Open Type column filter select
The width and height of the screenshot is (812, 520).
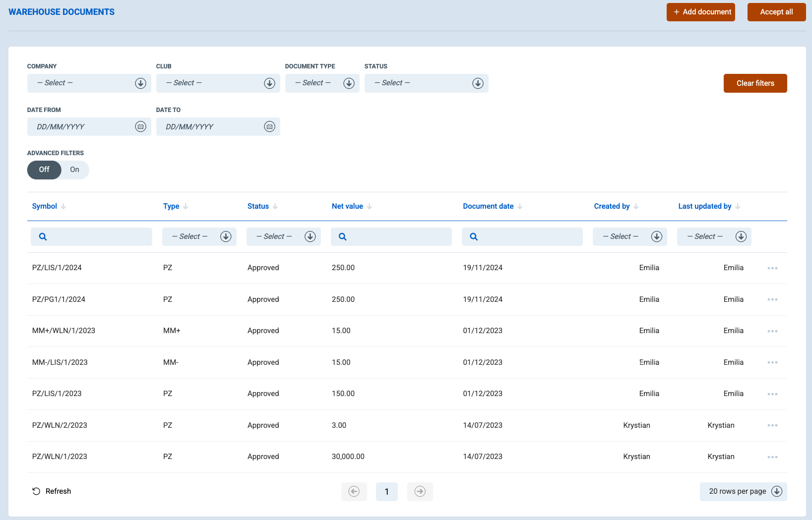pos(199,237)
